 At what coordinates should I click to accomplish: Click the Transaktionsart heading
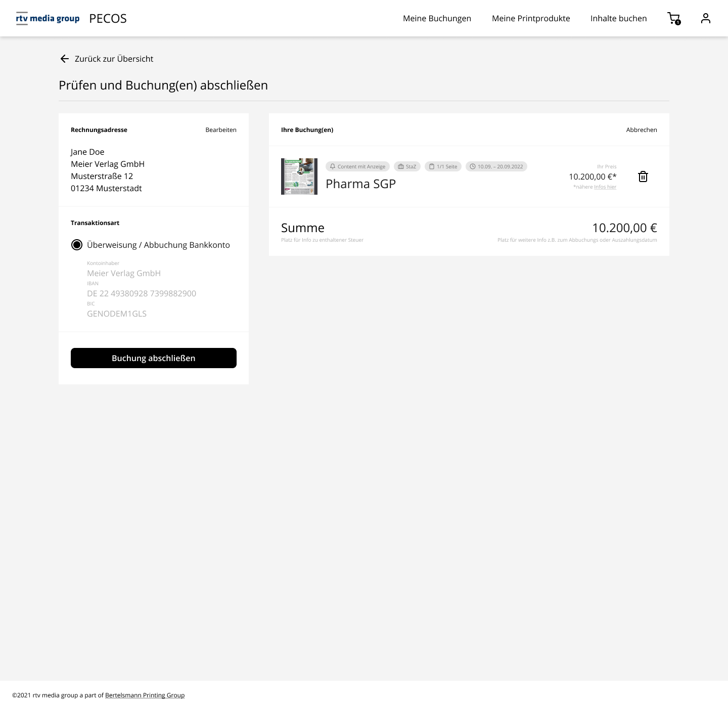click(x=95, y=223)
